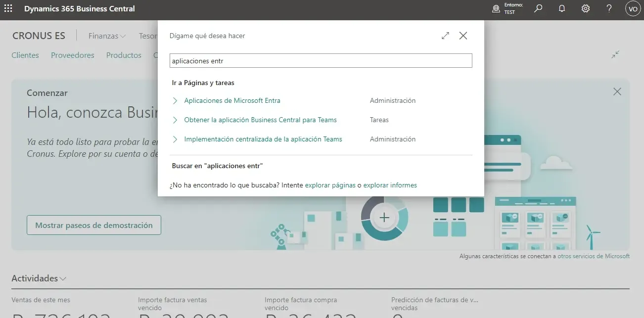Open the Proveedores menu item
This screenshot has width=644, height=318.
coord(72,55)
